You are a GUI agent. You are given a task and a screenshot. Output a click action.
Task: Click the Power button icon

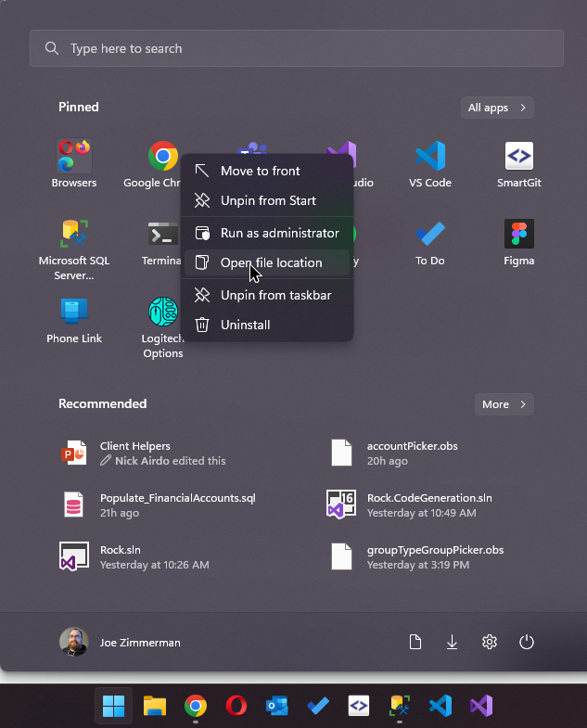point(526,642)
